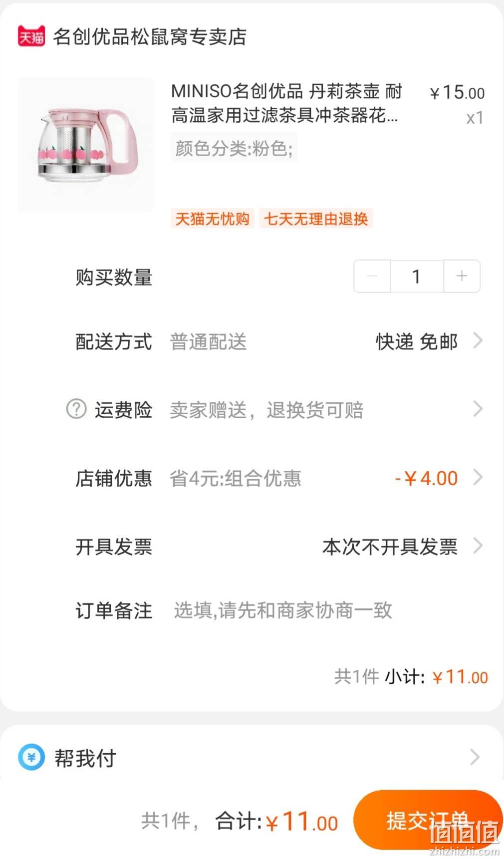Image resolution: width=504 pixels, height=860 pixels.
Task: Open the freight insurance help question mark
Action: (76, 409)
